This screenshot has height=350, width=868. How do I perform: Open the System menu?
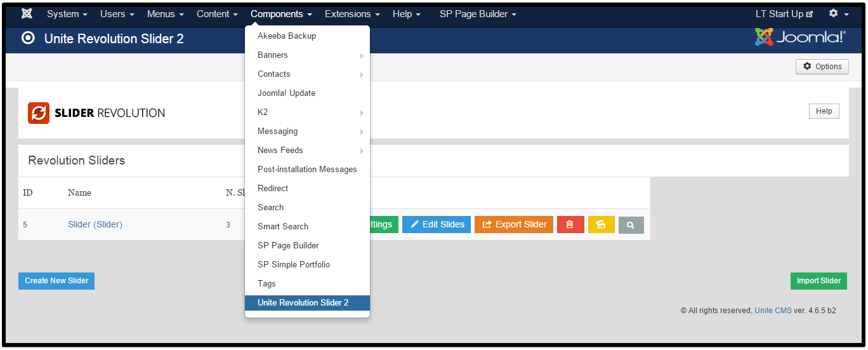tap(67, 14)
